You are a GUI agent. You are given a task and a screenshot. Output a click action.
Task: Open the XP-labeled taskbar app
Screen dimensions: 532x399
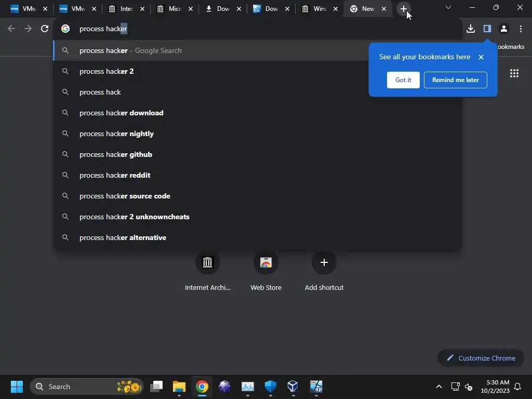click(x=316, y=387)
